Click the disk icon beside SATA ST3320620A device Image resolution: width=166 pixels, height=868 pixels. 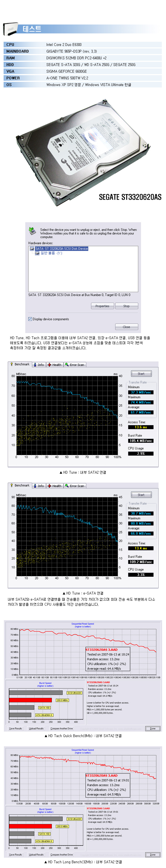[32, 249]
